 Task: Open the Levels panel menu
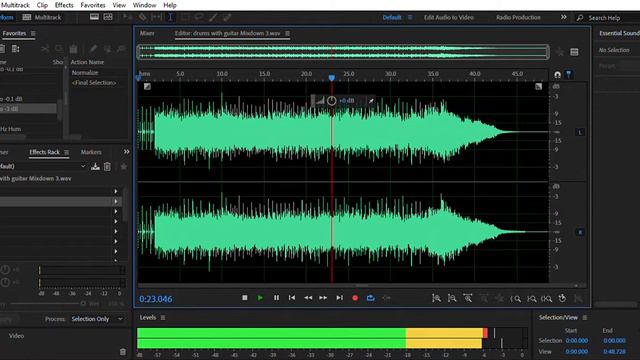click(163, 318)
